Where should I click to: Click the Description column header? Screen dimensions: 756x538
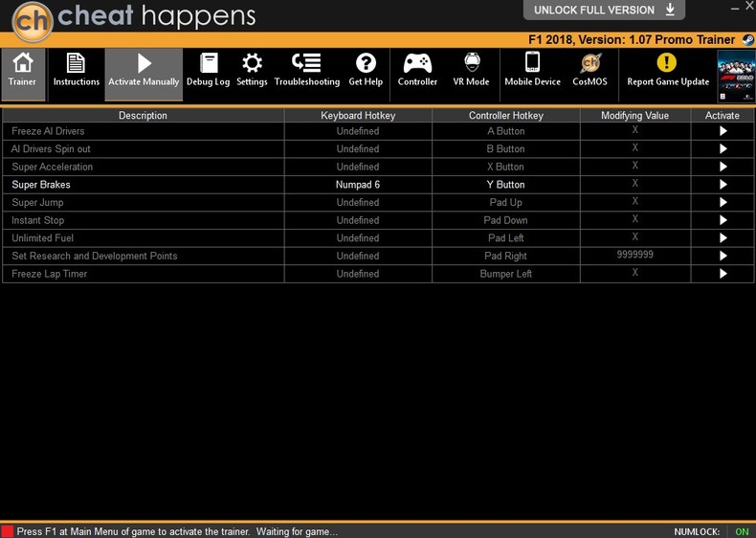pos(143,115)
